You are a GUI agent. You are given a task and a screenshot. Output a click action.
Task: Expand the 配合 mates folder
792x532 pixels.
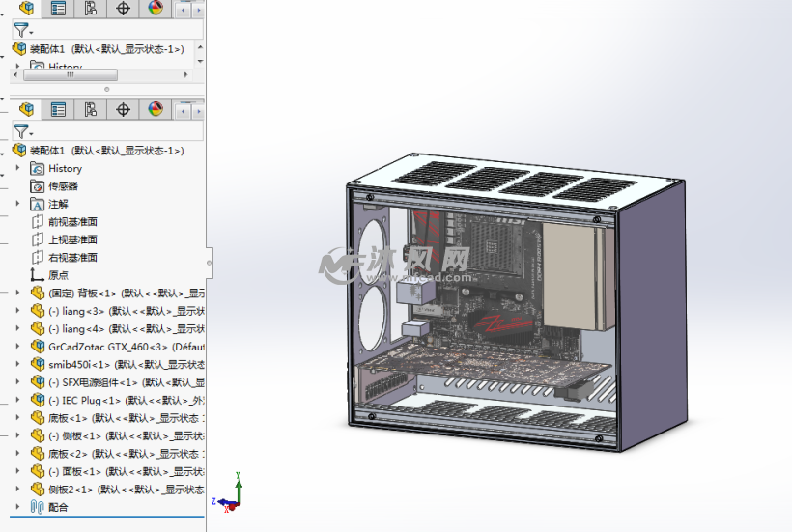click(x=17, y=507)
